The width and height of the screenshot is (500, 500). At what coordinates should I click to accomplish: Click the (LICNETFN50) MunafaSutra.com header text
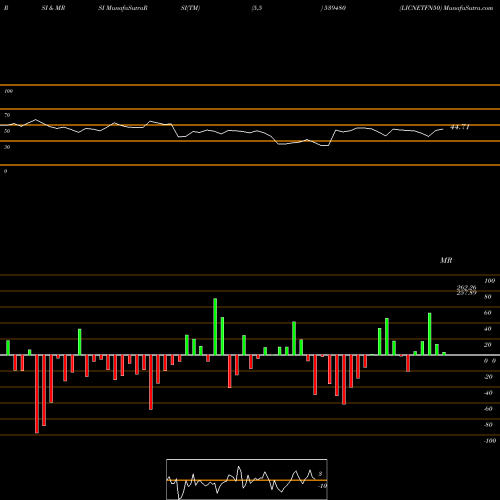(446, 8)
